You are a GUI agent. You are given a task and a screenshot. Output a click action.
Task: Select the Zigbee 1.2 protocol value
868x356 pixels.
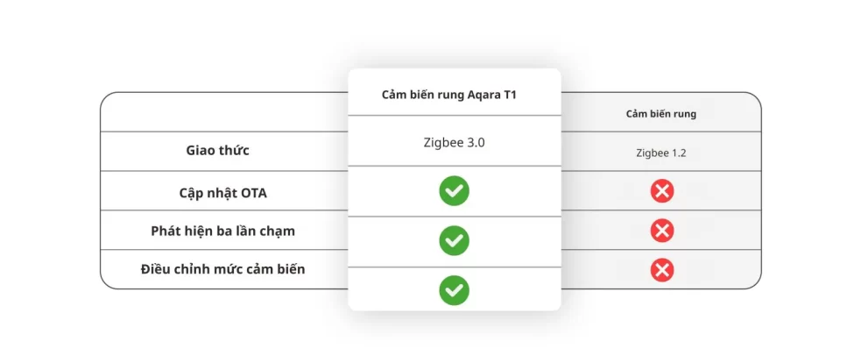tap(661, 153)
